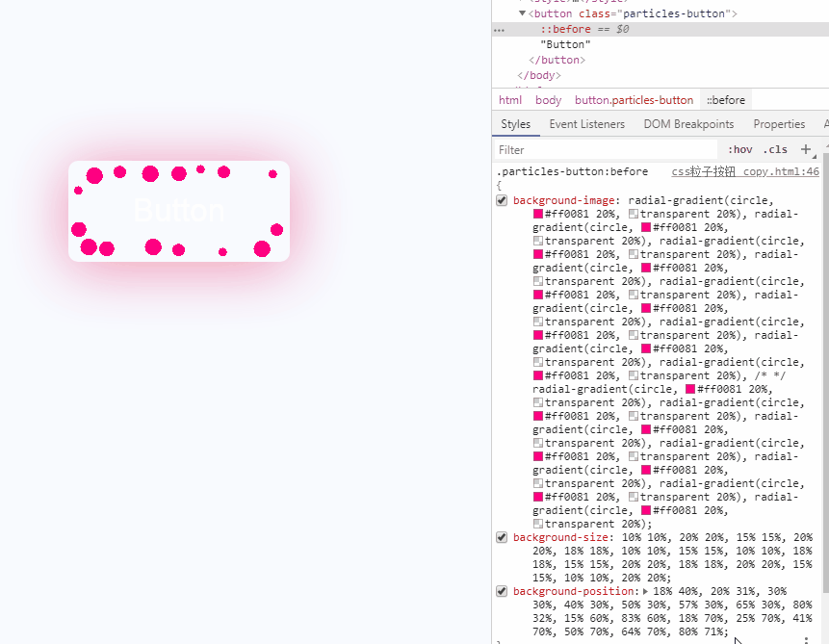Click the last transparent swatch before background-size
The width and height of the screenshot is (829, 644).
[x=537, y=524]
